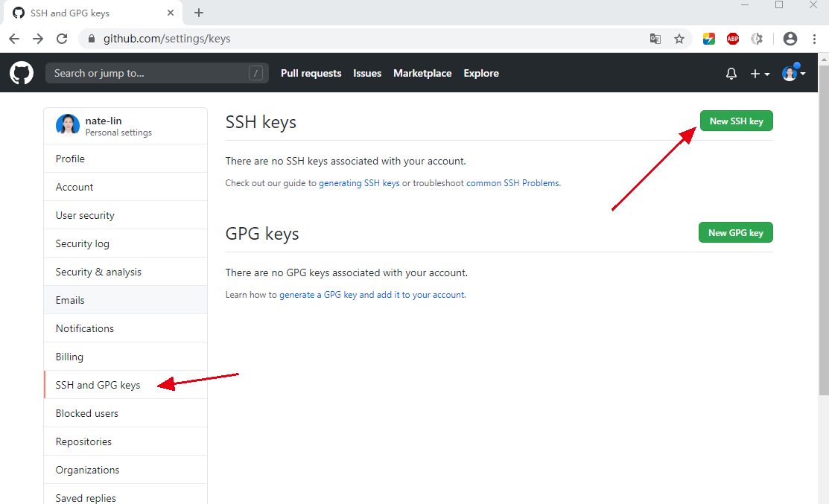Click the GitHub Octocat logo

click(22, 73)
